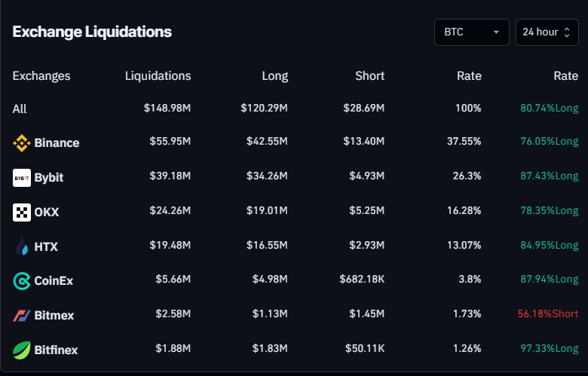The height and width of the screenshot is (376, 588).
Task: Click the arrow in BTC dropdown
Action: click(496, 32)
